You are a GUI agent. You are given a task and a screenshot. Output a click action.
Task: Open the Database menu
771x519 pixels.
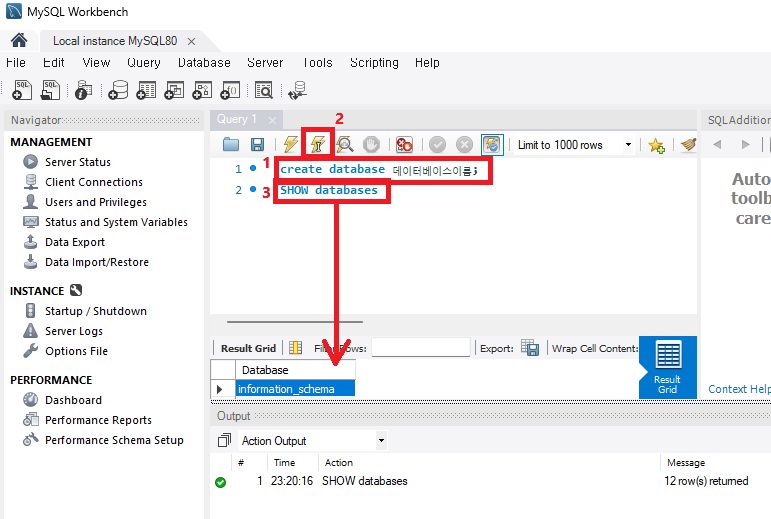point(204,62)
